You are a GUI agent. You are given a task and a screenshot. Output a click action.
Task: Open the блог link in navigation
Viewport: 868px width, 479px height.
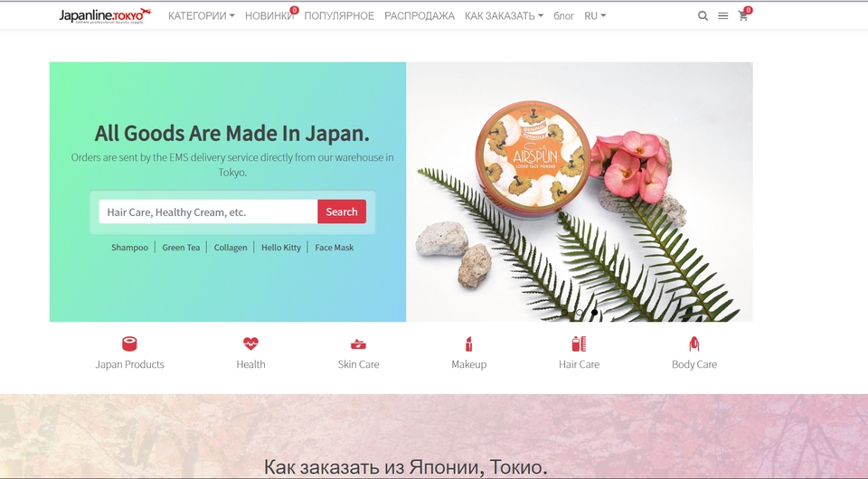(563, 16)
